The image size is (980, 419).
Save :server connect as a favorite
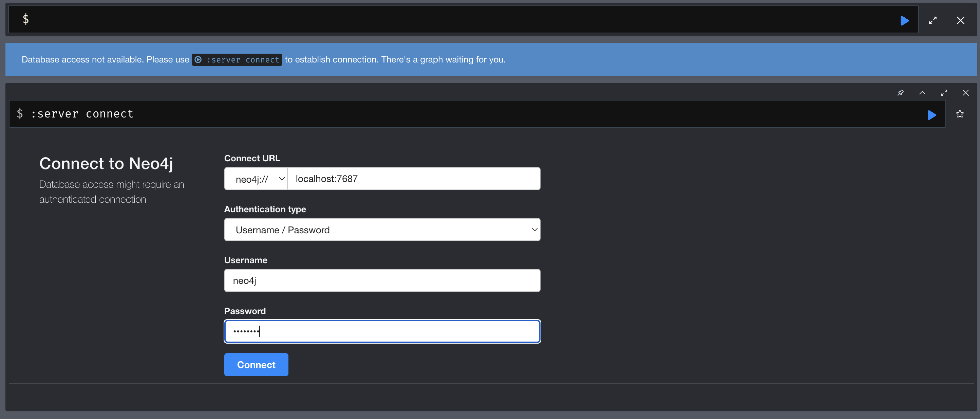click(959, 114)
